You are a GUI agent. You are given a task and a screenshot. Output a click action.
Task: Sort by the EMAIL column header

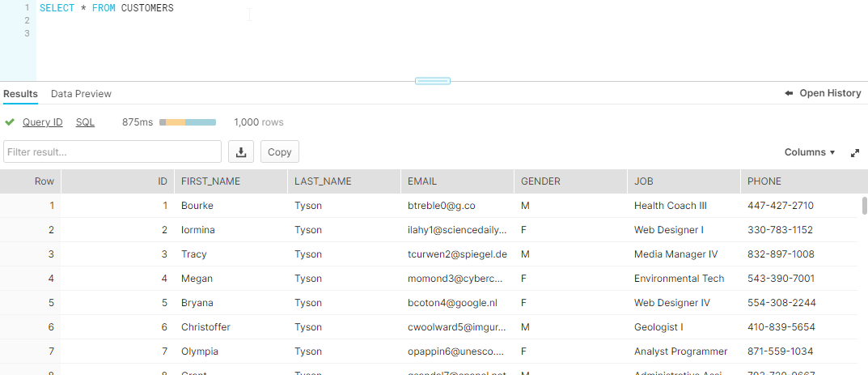[422, 181]
